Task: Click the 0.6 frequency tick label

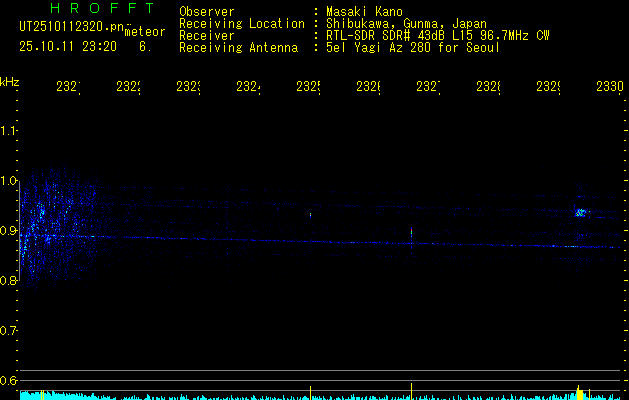Action: coord(9,380)
